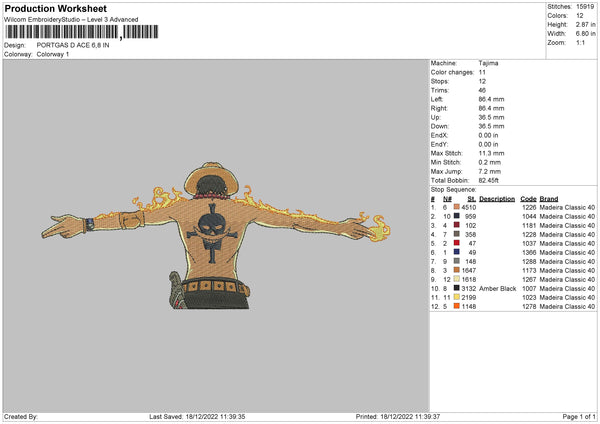600x424 pixels.
Task: Pick the bright orange swatch beside stitch count 1148
Action: 457,306
